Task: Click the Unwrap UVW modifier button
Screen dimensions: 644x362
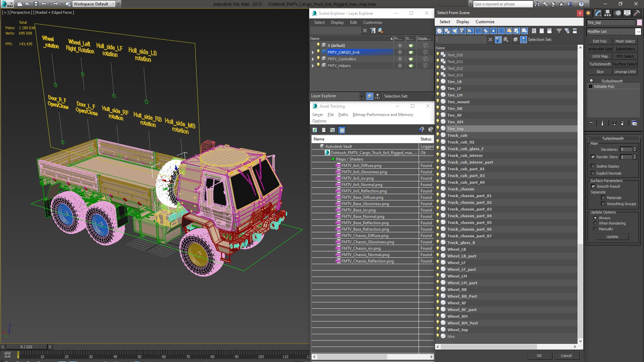Action: tap(625, 72)
